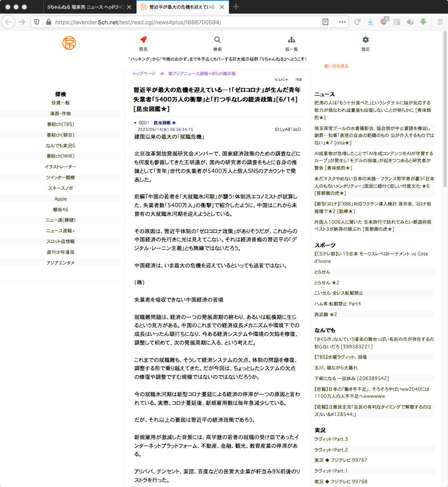The height and width of the screenshot is (487, 448).
Task: Open news thread 埼玉県営プールの水着撮影会
Action: 374,135
